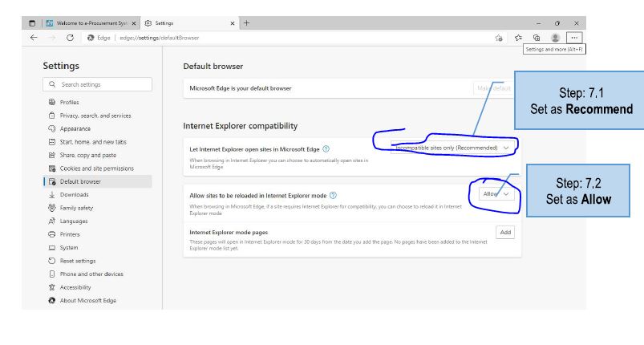Open Privacy, search, and services settings
Image resolution: width=644 pixels, height=345 pixels.
click(x=95, y=116)
